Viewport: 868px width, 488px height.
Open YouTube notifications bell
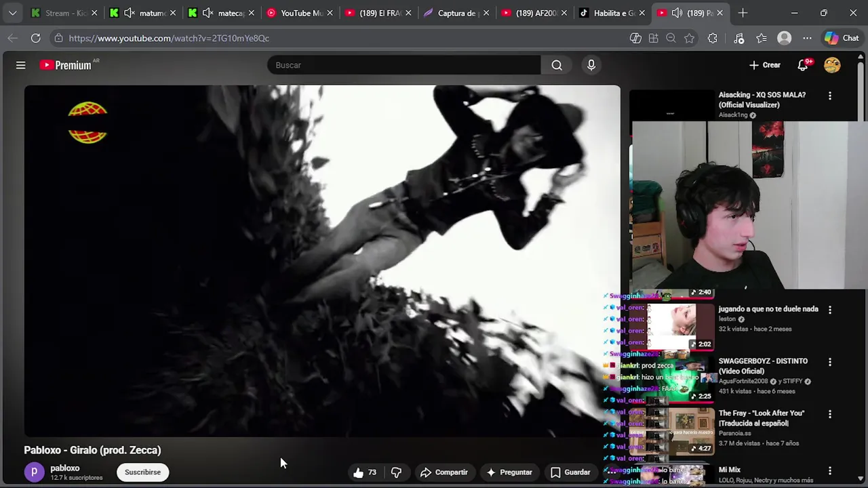coord(803,65)
